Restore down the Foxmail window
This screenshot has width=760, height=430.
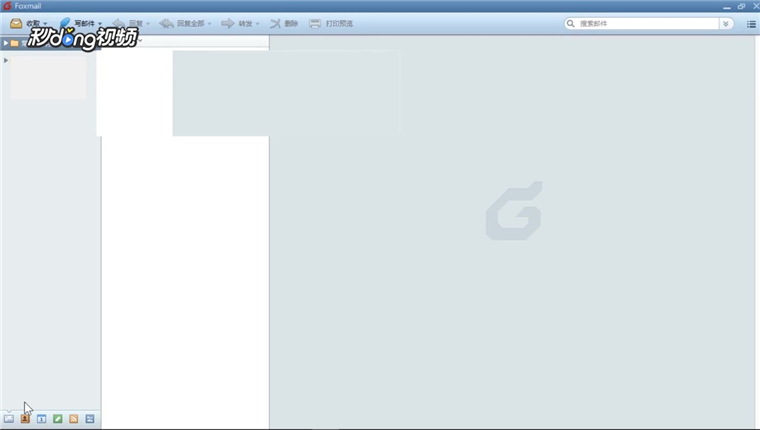tap(741, 6)
